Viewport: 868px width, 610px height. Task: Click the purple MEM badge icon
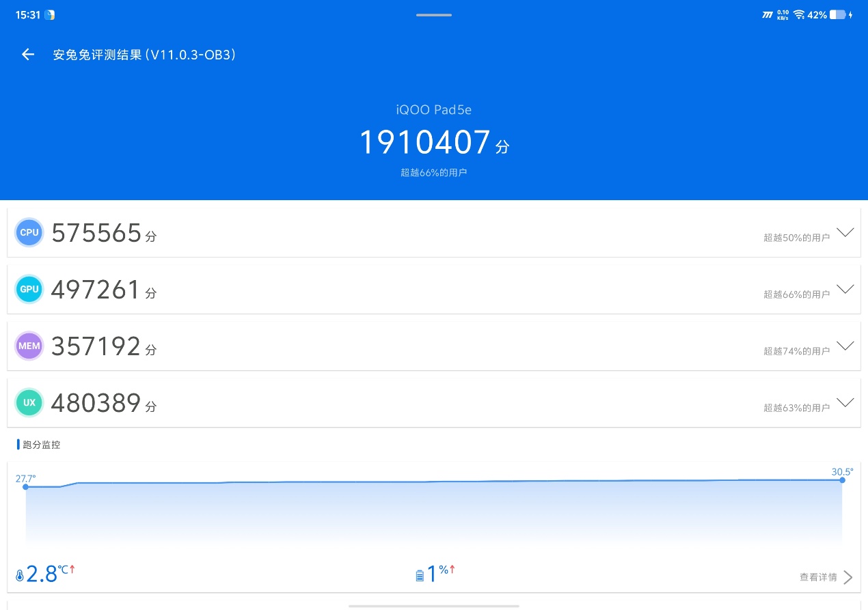coord(29,346)
